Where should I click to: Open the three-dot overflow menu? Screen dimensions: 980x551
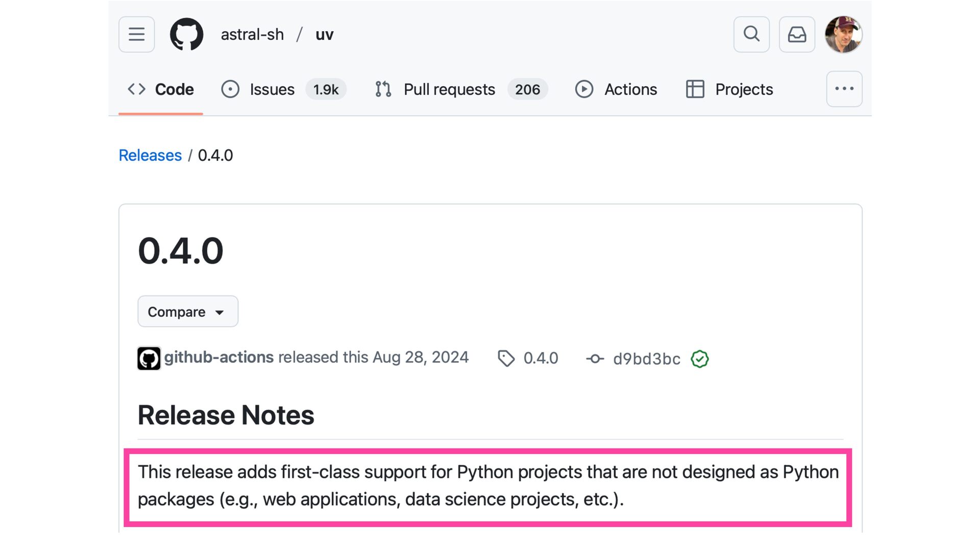[x=844, y=89]
